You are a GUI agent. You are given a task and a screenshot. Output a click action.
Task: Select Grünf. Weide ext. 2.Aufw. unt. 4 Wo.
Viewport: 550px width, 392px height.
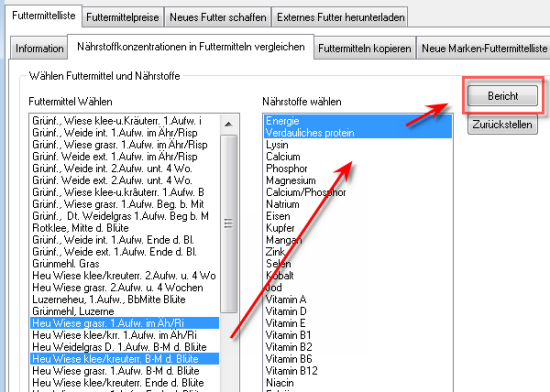pyautogui.click(x=125, y=181)
